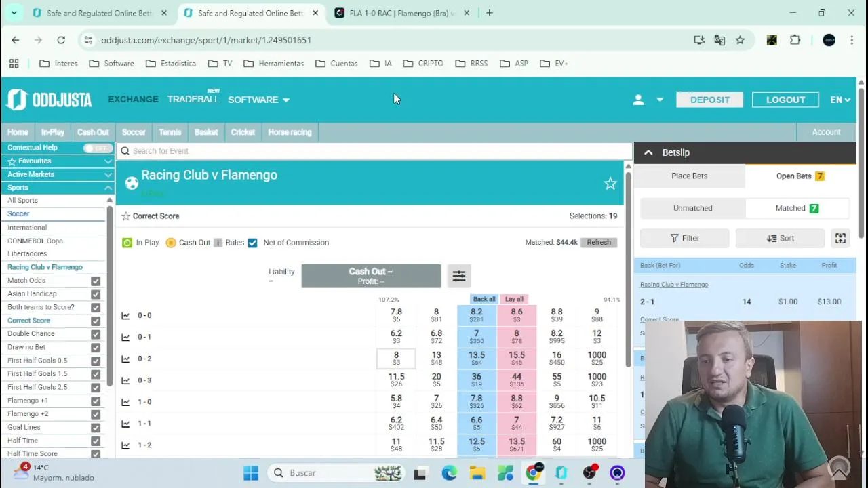Toggle the Correct Score checkbox
Viewport: 868px width, 488px height.
(x=96, y=321)
